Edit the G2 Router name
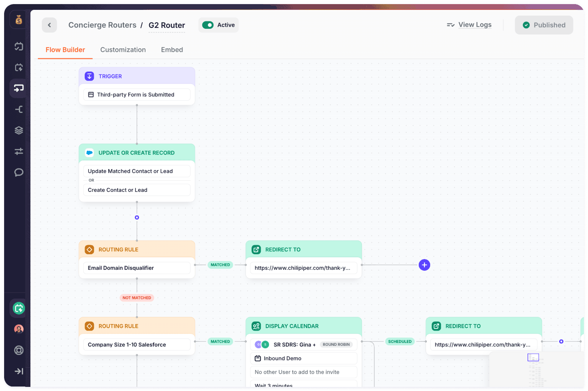588x391 pixels. coord(167,25)
